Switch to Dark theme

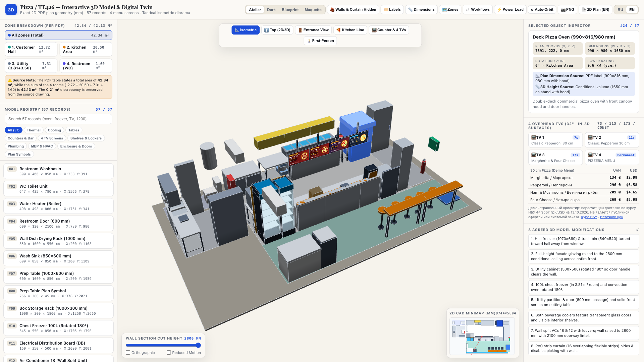click(x=271, y=10)
